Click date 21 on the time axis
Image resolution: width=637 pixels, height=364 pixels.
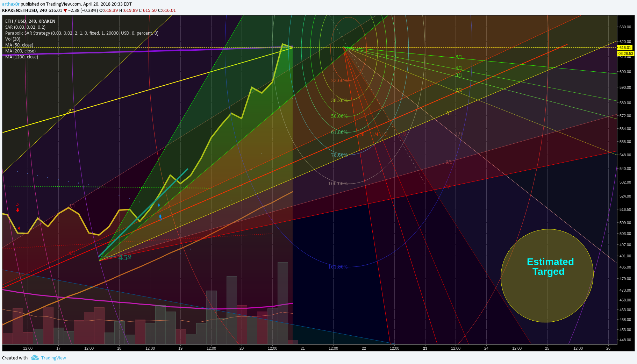(303, 348)
